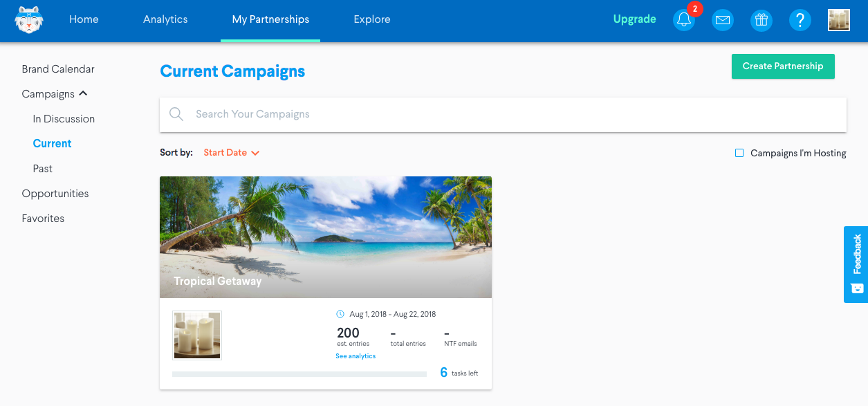Focus the Search Your Campaigns field
The width and height of the screenshot is (868, 406).
pyautogui.click(x=503, y=114)
